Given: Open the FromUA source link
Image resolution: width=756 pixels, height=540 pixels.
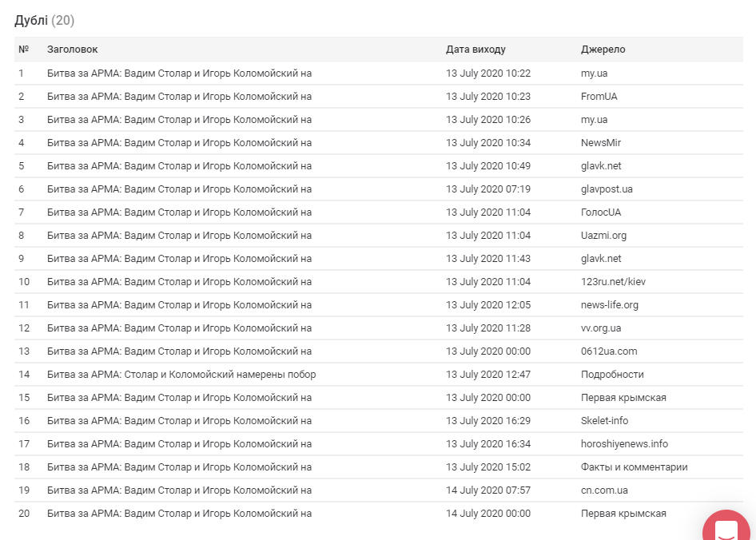Looking at the screenshot, I should 599,97.
